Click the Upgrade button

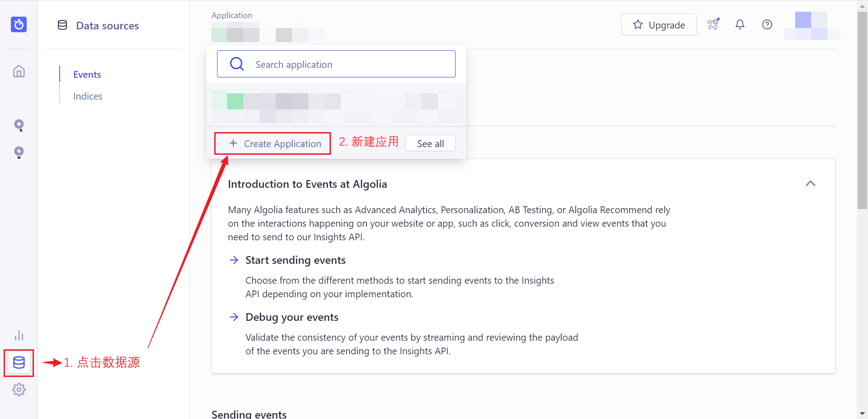[658, 25]
